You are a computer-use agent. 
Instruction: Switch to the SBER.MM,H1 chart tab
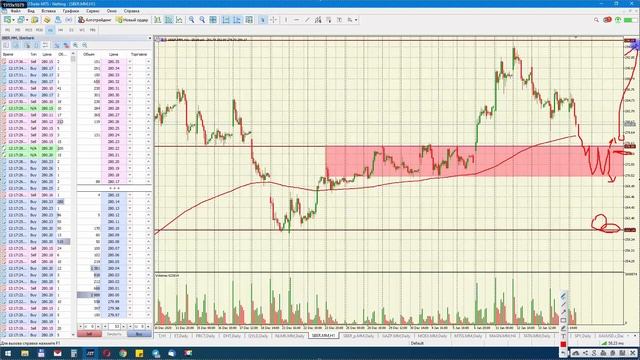point(323,336)
